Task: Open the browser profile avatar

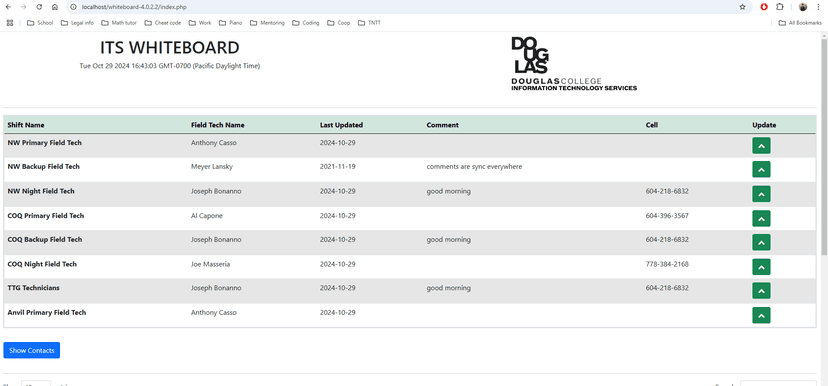Action: tap(803, 7)
